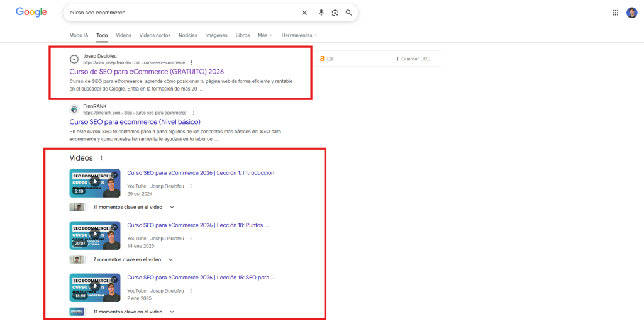Switch to the Libros tab
This screenshot has height=321, width=644.
pos(243,35)
